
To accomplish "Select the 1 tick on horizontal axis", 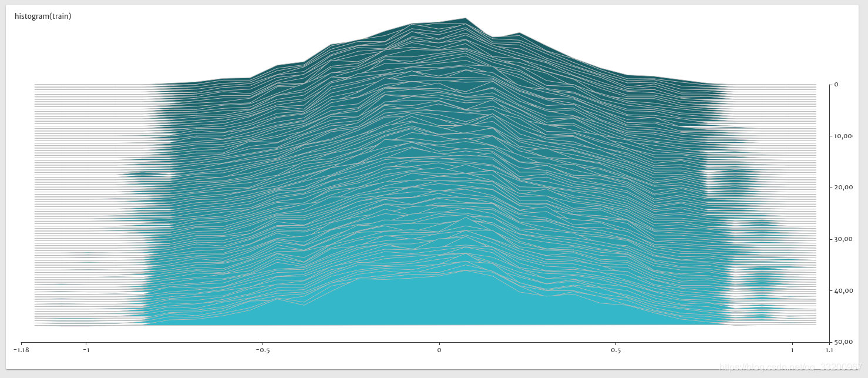I will pos(792,350).
